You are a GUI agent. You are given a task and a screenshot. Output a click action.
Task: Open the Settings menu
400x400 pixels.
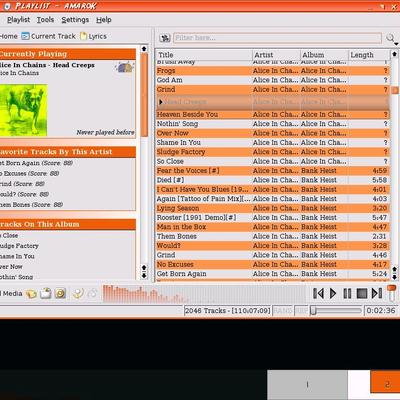coord(75,20)
